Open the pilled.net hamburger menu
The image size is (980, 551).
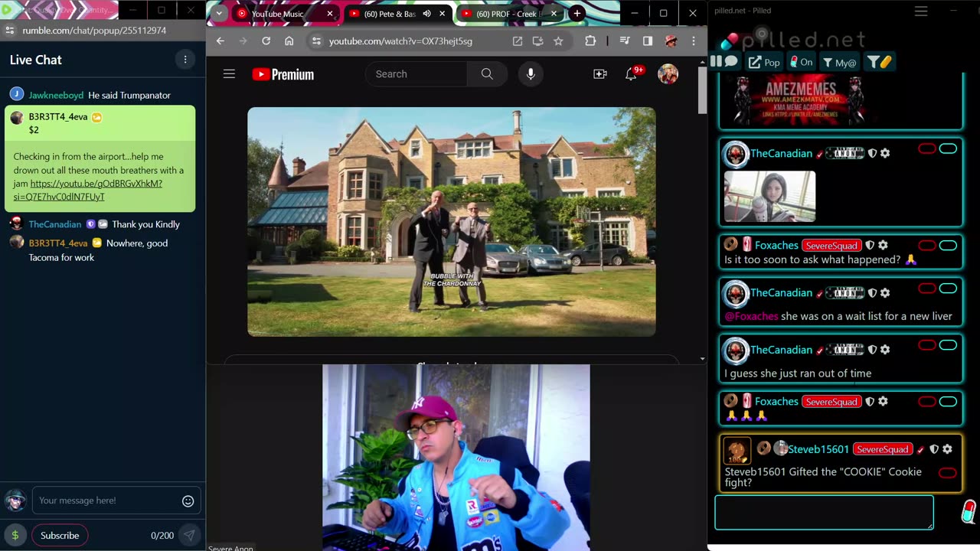[921, 11]
